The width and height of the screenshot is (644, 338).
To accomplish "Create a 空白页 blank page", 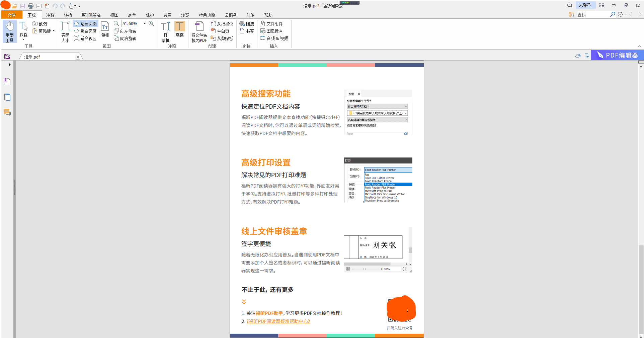I will tap(220, 31).
